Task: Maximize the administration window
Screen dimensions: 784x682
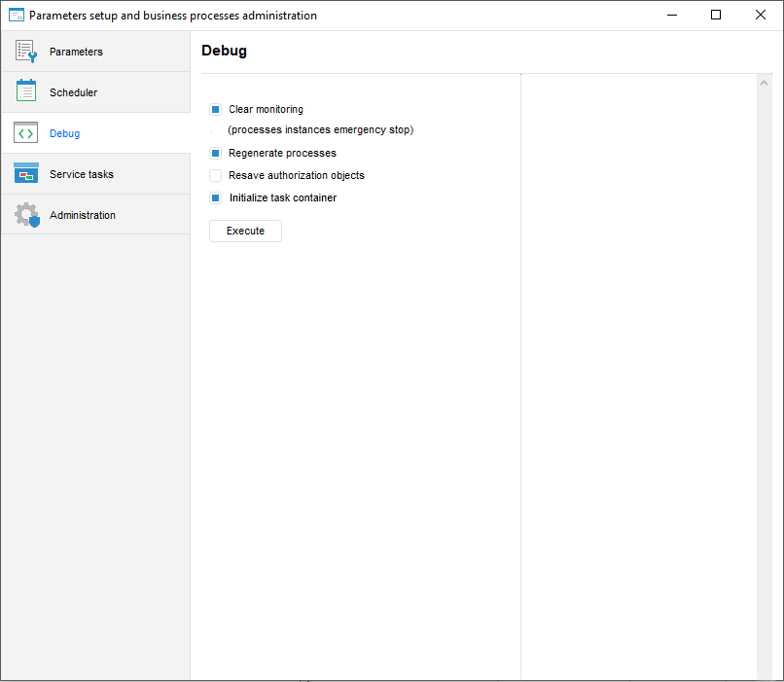Action: coord(716,16)
